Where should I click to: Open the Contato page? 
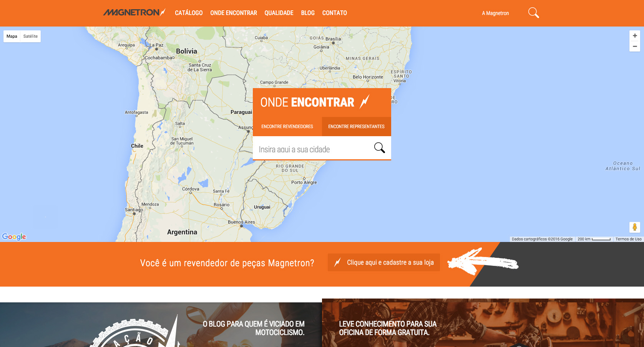point(334,13)
